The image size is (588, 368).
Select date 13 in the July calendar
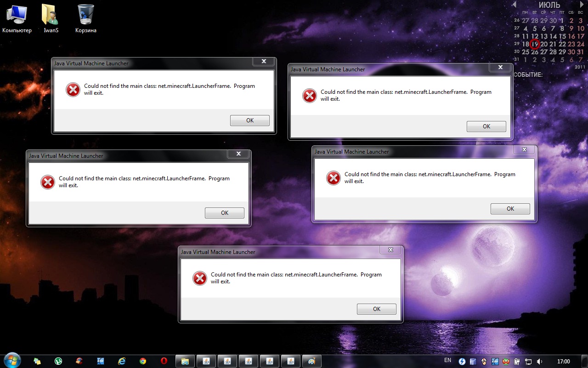(544, 36)
